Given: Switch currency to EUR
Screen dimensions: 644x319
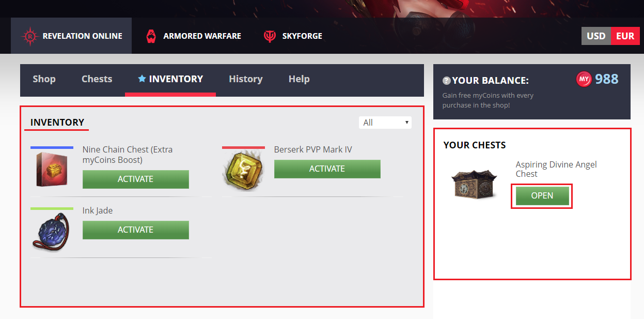Looking at the screenshot, I should [625, 36].
